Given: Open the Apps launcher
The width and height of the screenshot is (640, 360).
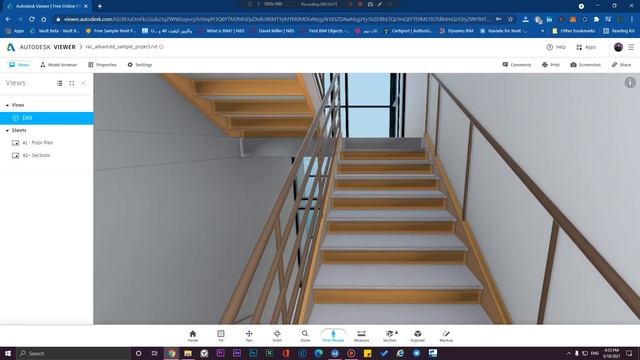Looking at the screenshot, I should [x=586, y=47].
